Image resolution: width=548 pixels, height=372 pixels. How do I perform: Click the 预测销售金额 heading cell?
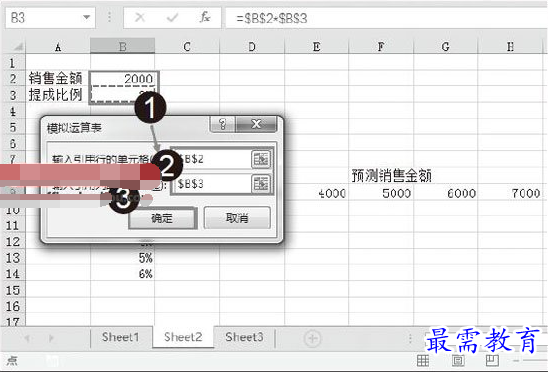[391, 176]
